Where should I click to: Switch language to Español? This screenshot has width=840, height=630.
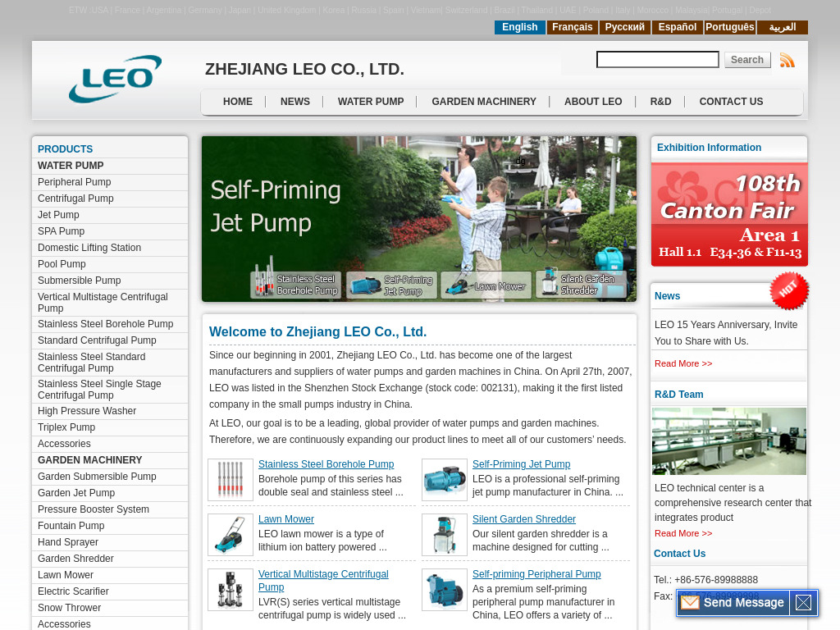677,27
